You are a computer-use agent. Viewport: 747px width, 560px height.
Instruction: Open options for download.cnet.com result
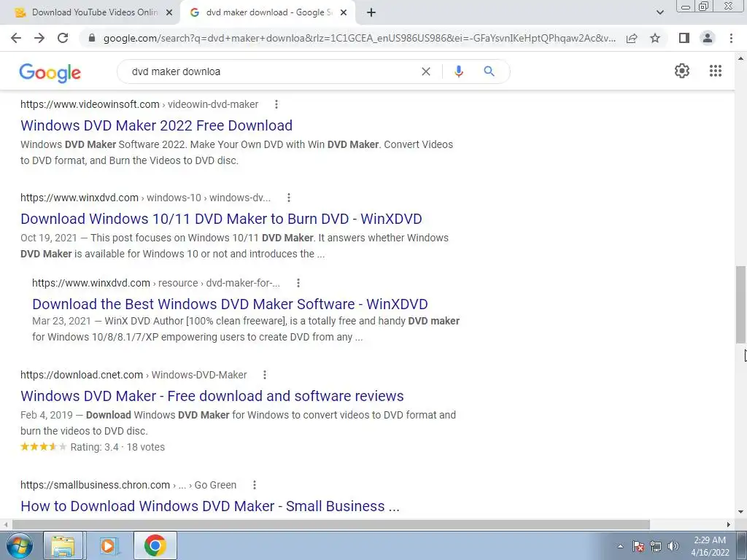click(x=265, y=375)
